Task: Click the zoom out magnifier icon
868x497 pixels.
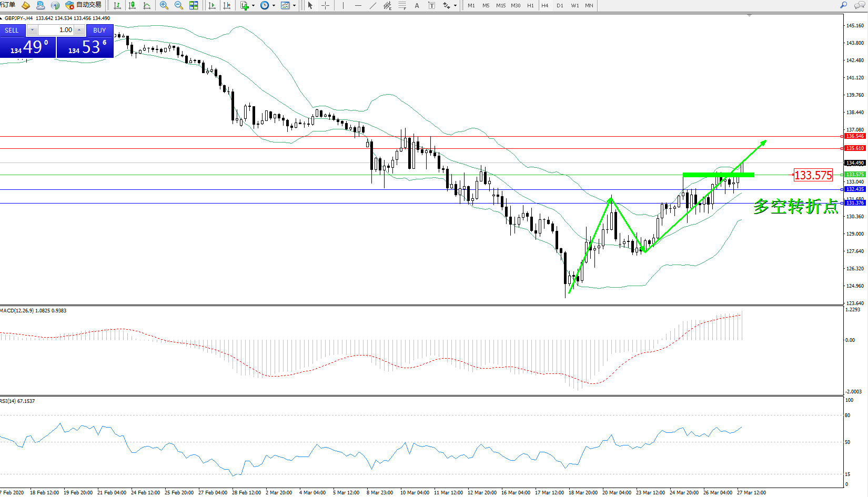Action: 178,5
